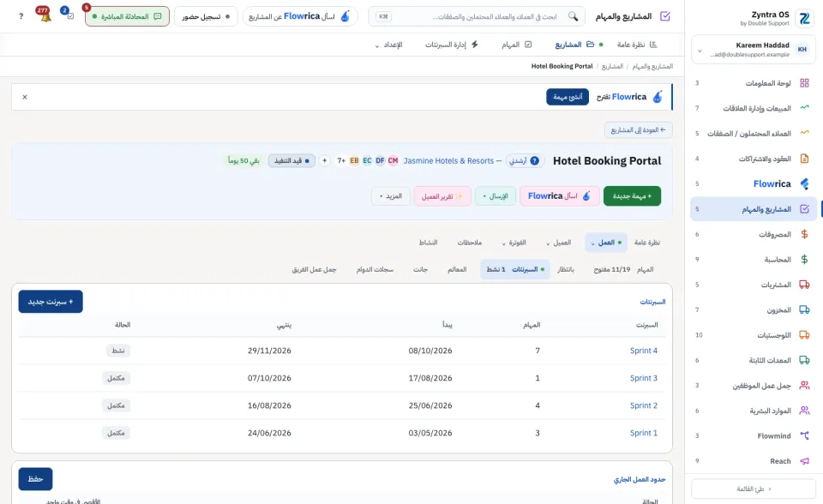823x504 pixels.
Task: Open المحادثة المباشرة live chat button
Action: [x=127, y=16]
